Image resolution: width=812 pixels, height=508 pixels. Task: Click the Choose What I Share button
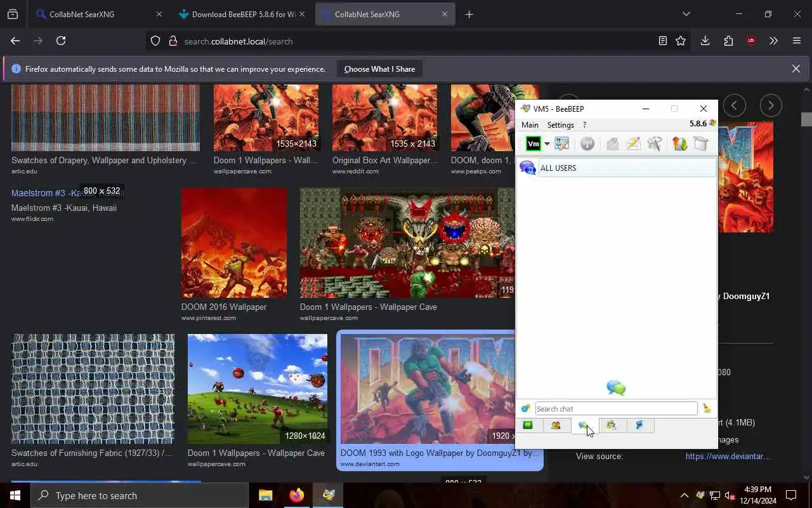[379, 69]
